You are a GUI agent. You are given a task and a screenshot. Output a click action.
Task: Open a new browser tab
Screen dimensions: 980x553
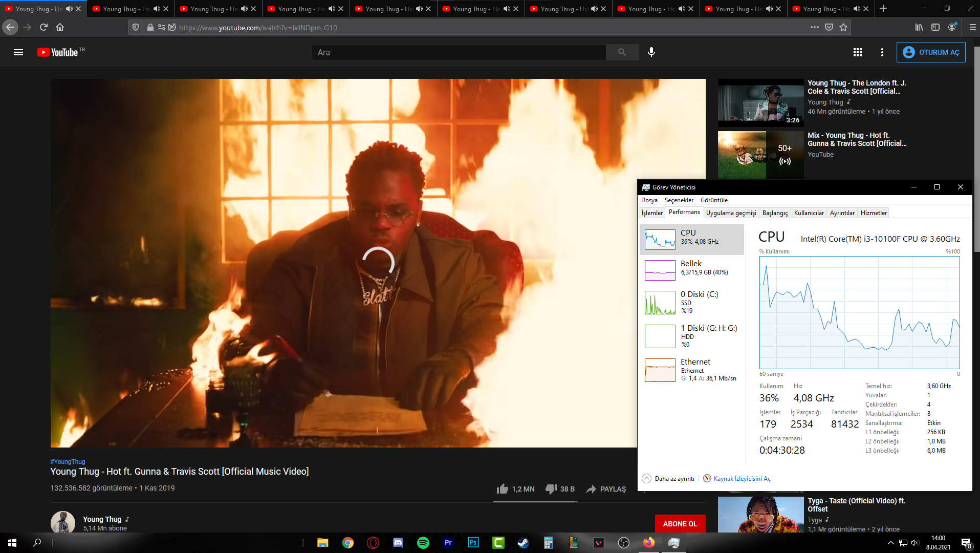coord(883,9)
